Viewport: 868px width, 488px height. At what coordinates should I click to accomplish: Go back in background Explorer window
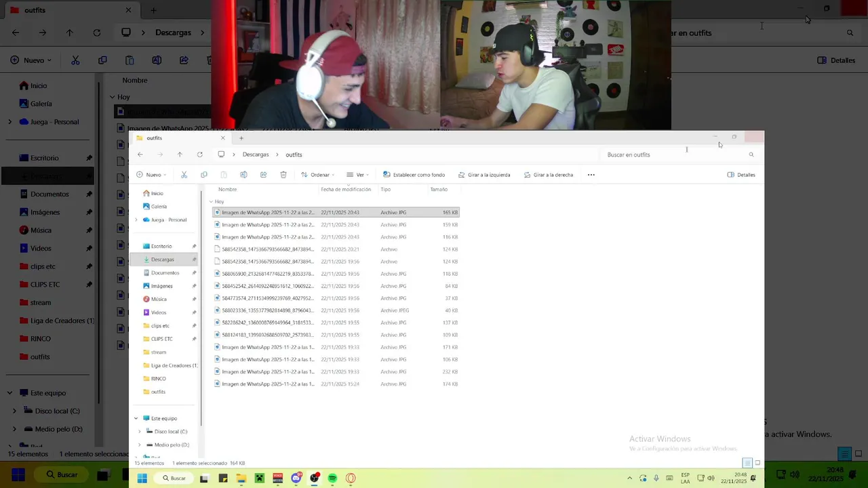[x=16, y=33]
